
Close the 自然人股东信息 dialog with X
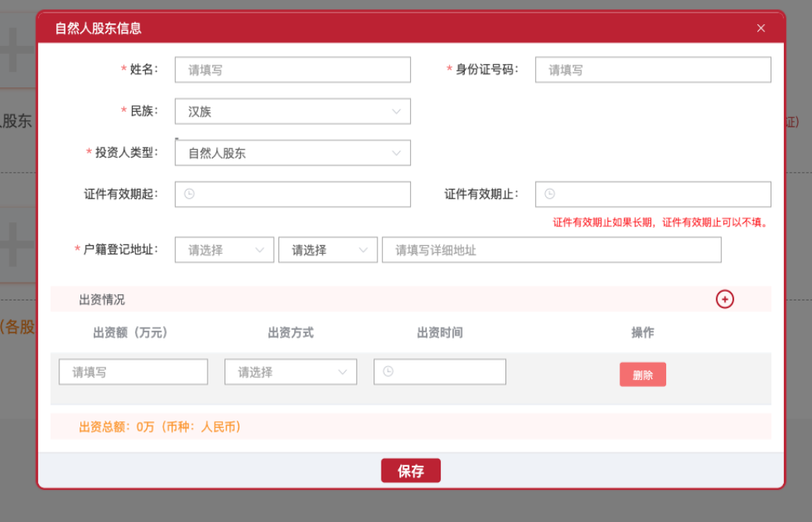[761, 28]
